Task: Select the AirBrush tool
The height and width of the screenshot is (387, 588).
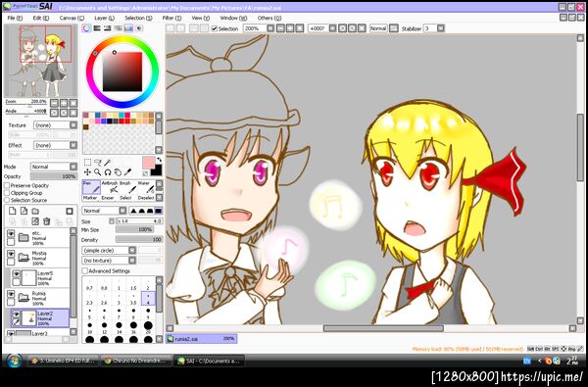Action: (x=110, y=187)
